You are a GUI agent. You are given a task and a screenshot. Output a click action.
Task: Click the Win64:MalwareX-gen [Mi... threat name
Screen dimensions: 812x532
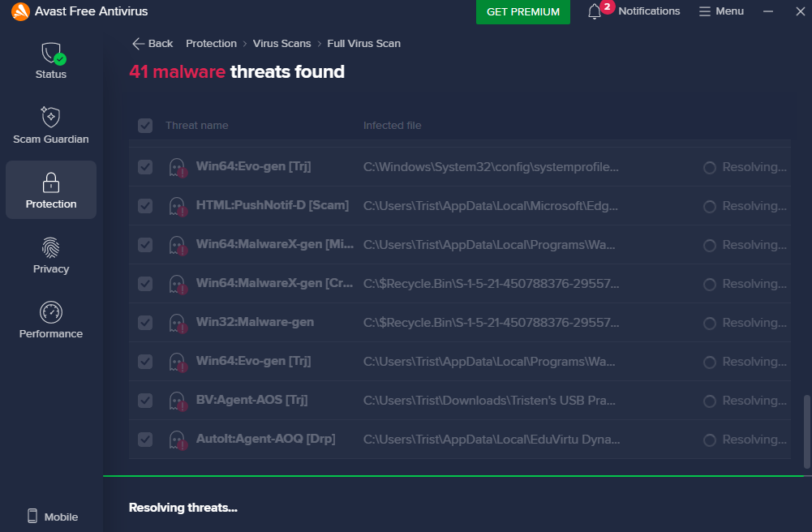click(275, 244)
